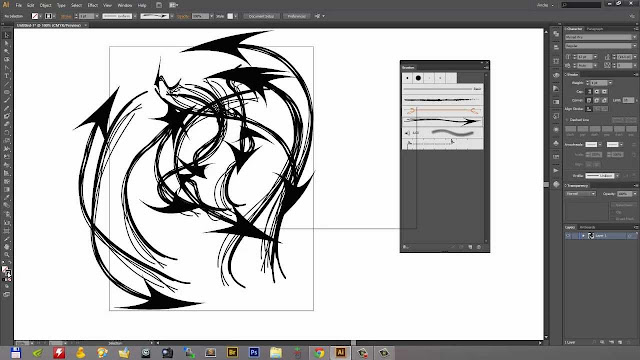This screenshot has height=360, width=640.
Task: Open Photoshop from the taskbar
Action: [x=254, y=352]
